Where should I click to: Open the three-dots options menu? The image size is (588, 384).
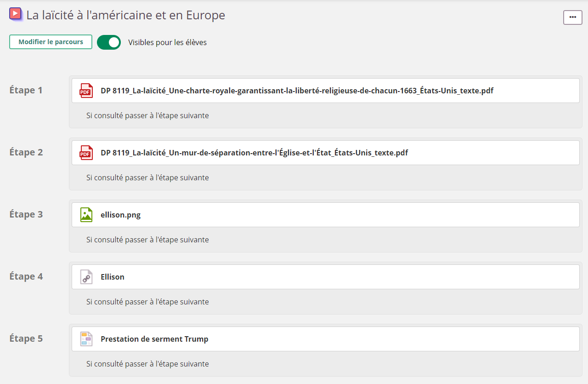572,17
